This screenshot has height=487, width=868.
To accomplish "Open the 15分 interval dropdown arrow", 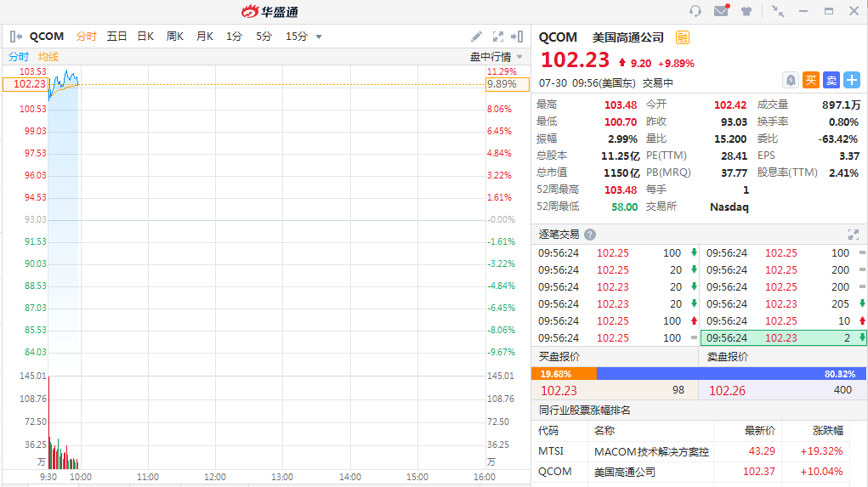I will (319, 37).
